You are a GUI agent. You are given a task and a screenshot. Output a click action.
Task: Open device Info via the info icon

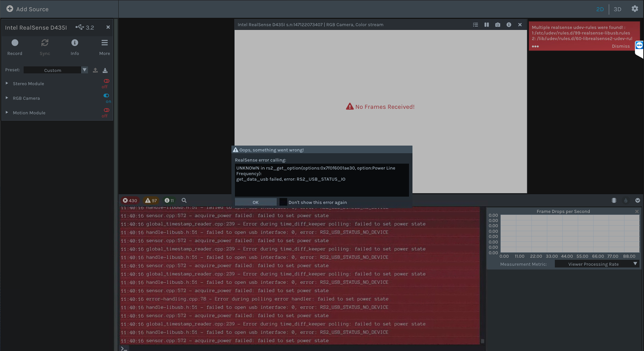coord(75,42)
